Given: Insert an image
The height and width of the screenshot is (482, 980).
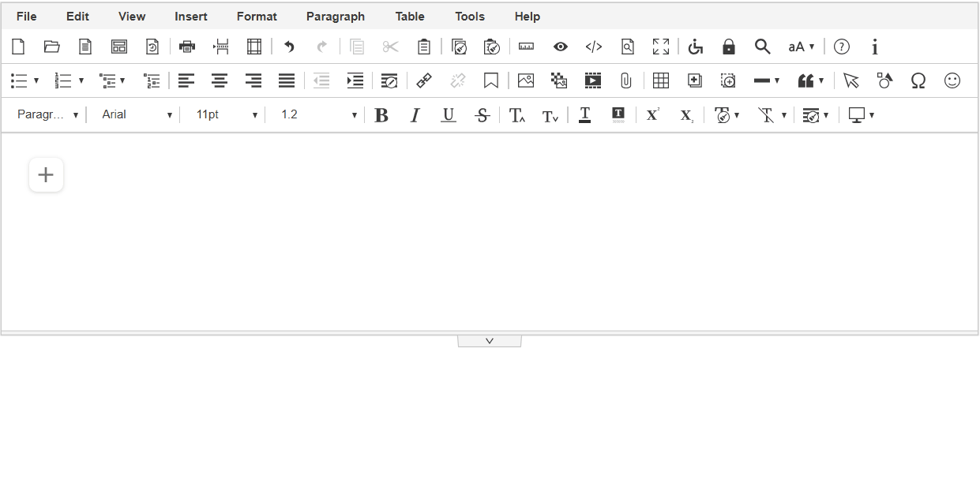Looking at the screenshot, I should pyautogui.click(x=526, y=80).
